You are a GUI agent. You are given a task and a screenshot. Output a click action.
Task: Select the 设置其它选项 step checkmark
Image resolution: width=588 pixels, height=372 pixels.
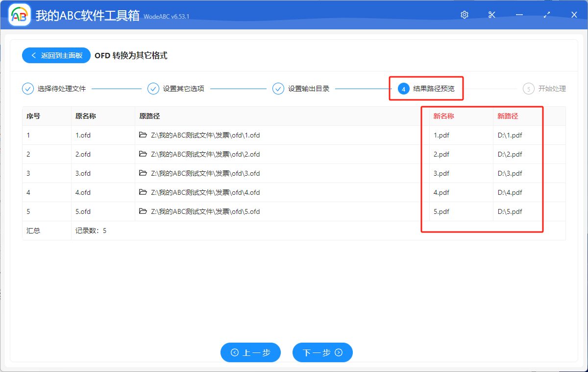point(153,89)
